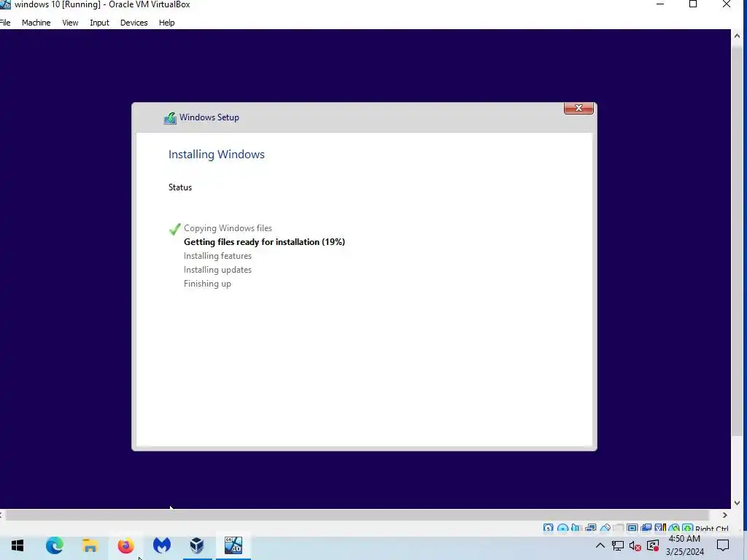Click the network adapters status icon

coord(591,528)
